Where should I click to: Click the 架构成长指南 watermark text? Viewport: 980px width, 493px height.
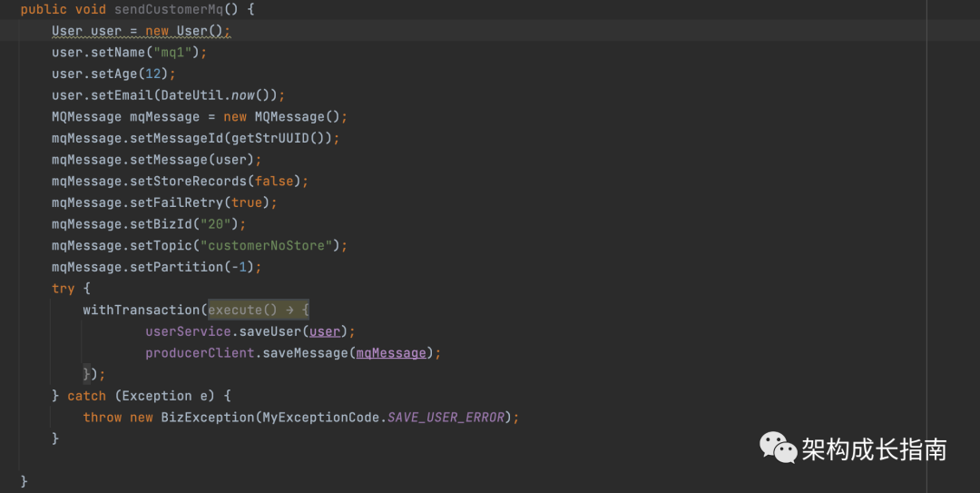click(874, 449)
